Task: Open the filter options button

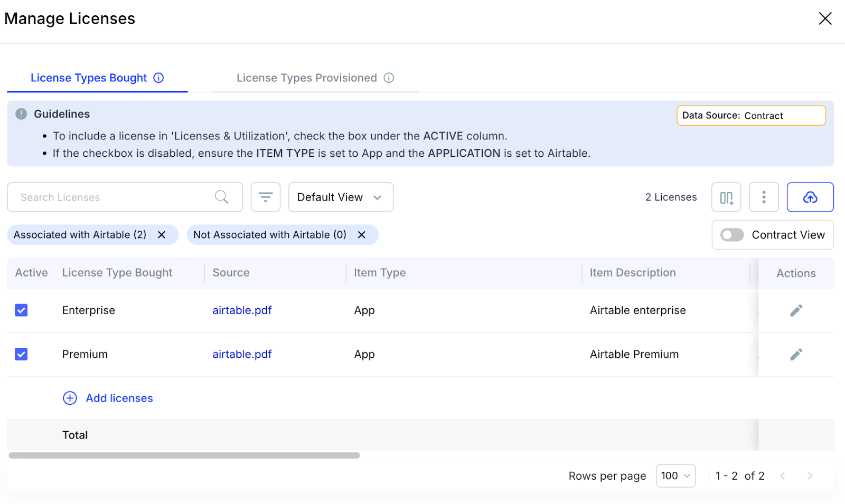Action: [x=266, y=197]
